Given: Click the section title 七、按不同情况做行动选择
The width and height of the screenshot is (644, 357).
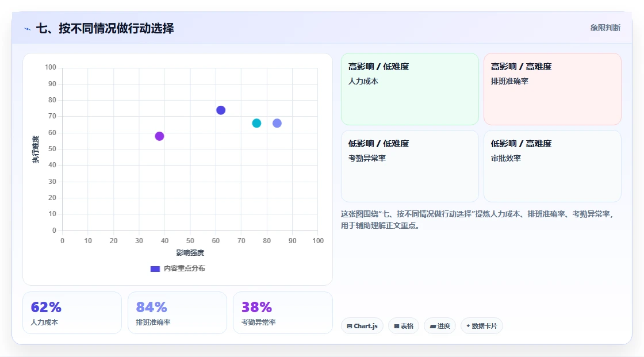Looking at the screenshot, I should point(105,28).
